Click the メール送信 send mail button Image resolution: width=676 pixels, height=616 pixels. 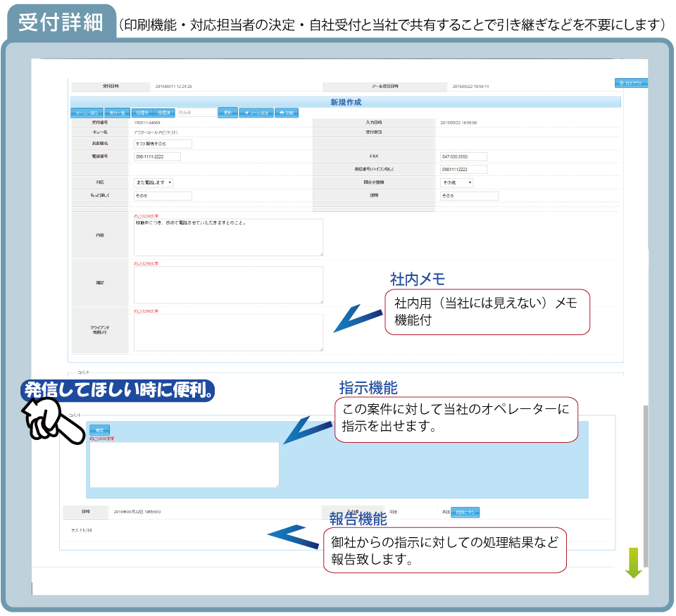tap(256, 113)
